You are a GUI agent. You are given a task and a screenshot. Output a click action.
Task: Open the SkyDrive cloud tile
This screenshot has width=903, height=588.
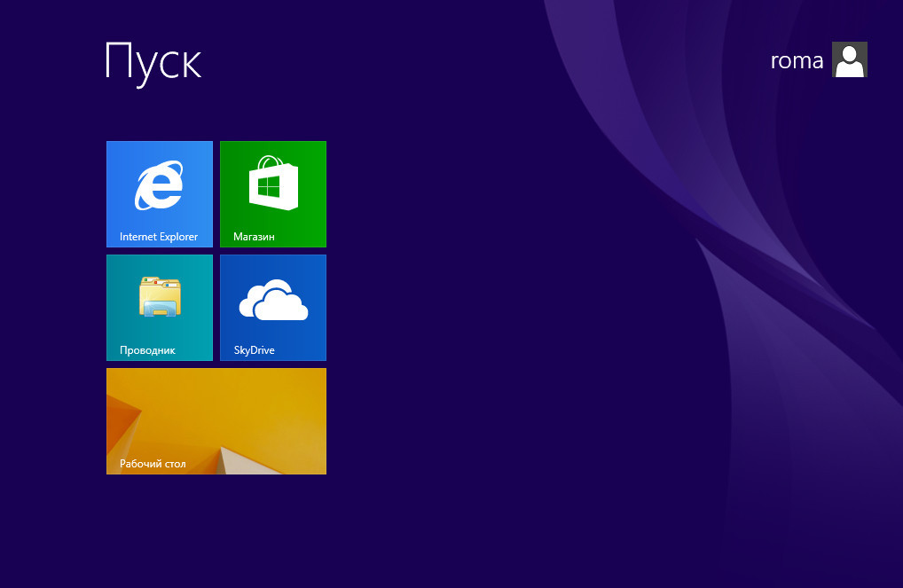click(273, 308)
